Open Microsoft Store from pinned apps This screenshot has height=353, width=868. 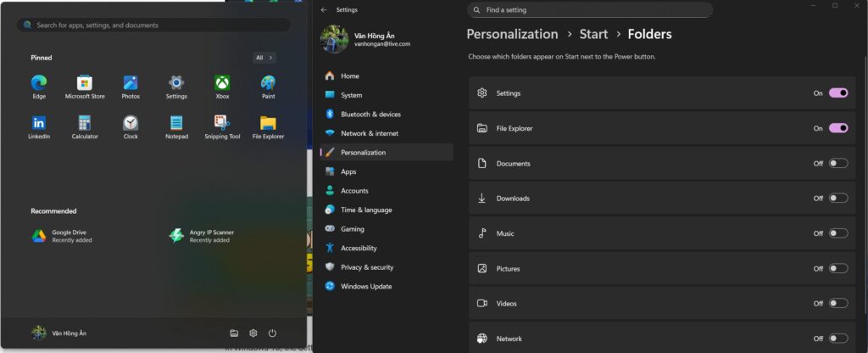click(x=85, y=84)
